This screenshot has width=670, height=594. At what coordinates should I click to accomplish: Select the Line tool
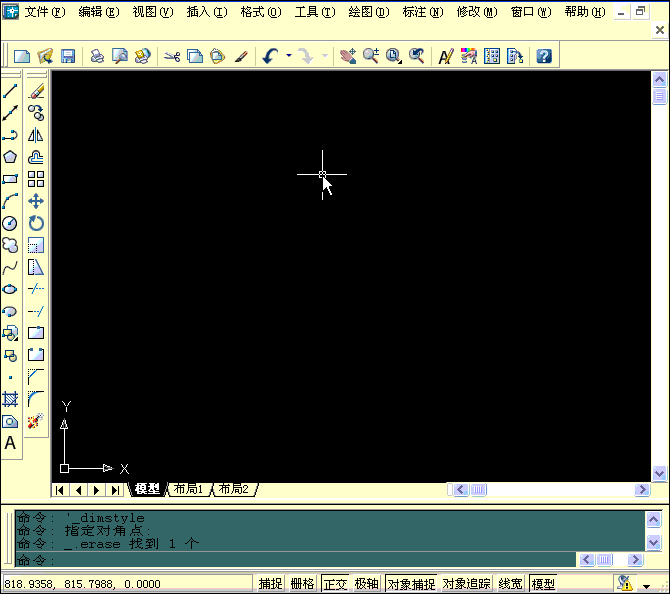[x=10, y=91]
